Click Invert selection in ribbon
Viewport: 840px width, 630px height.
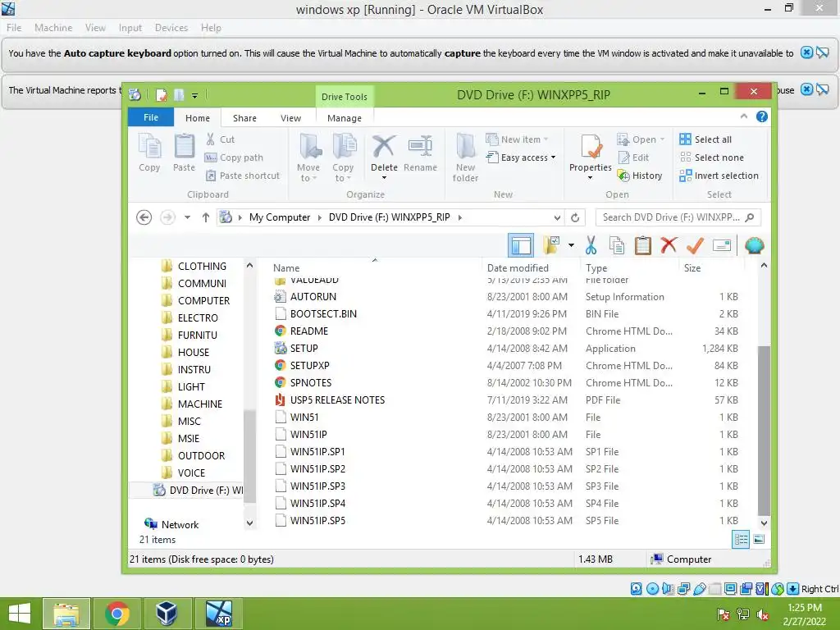coord(719,176)
